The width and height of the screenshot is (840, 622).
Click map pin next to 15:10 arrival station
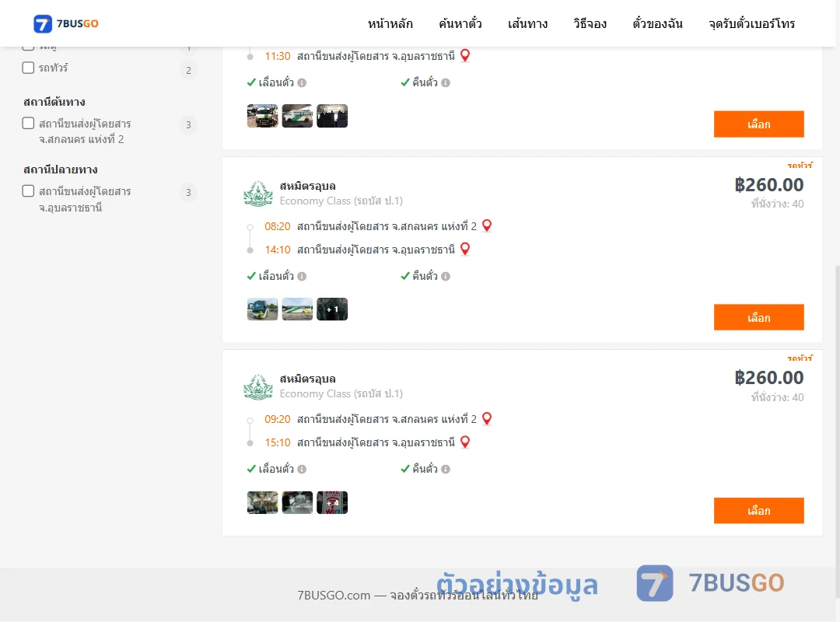(465, 442)
